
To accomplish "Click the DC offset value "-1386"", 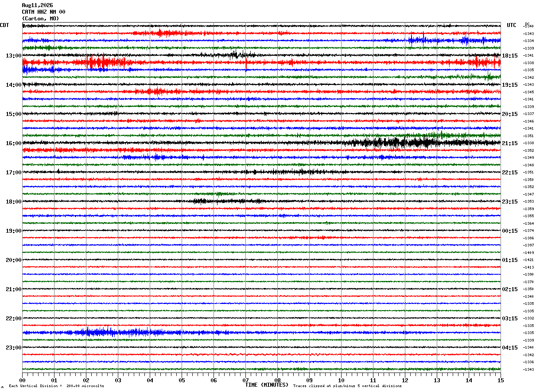I will pyautogui.click(x=528, y=238).
